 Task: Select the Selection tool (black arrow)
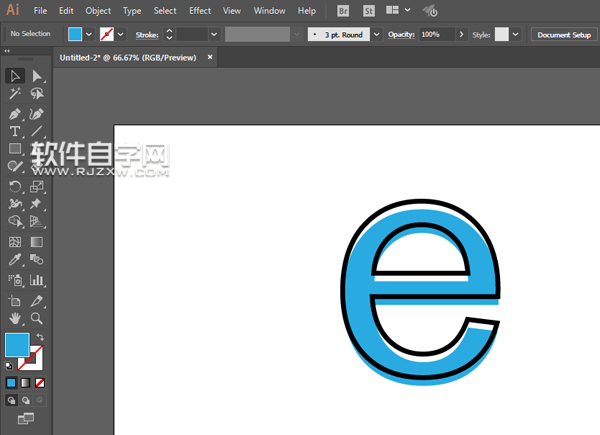(x=15, y=76)
